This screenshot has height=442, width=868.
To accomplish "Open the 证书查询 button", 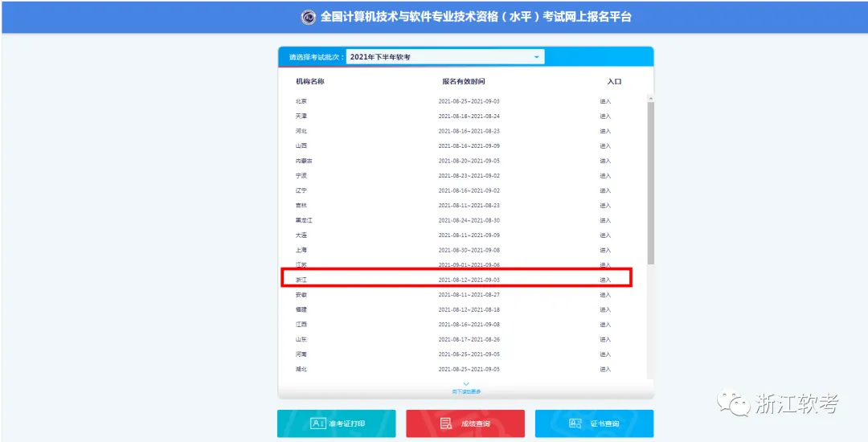I will coord(595,424).
